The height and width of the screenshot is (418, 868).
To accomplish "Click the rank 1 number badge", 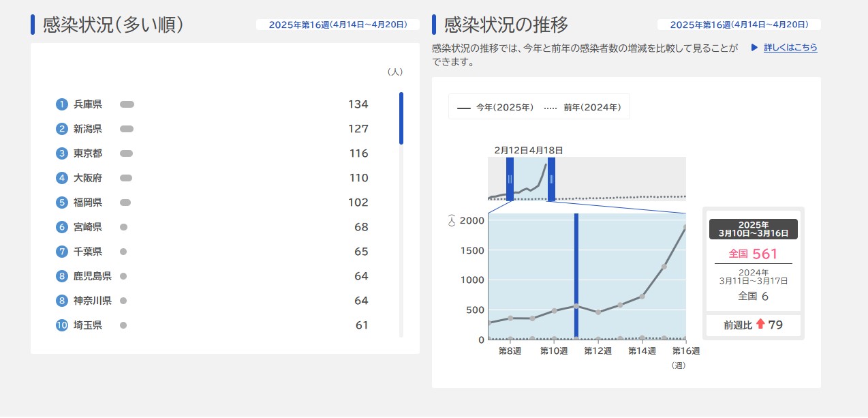I will [62, 104].
